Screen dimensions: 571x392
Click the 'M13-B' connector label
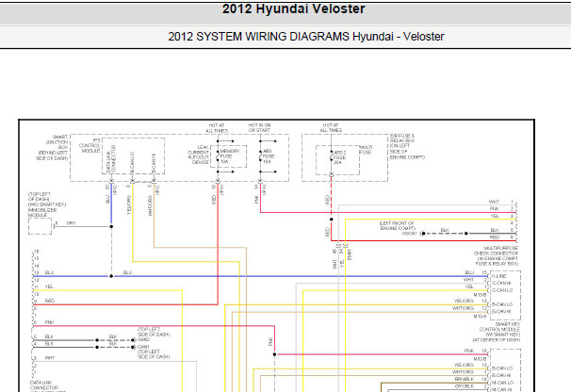480,295
